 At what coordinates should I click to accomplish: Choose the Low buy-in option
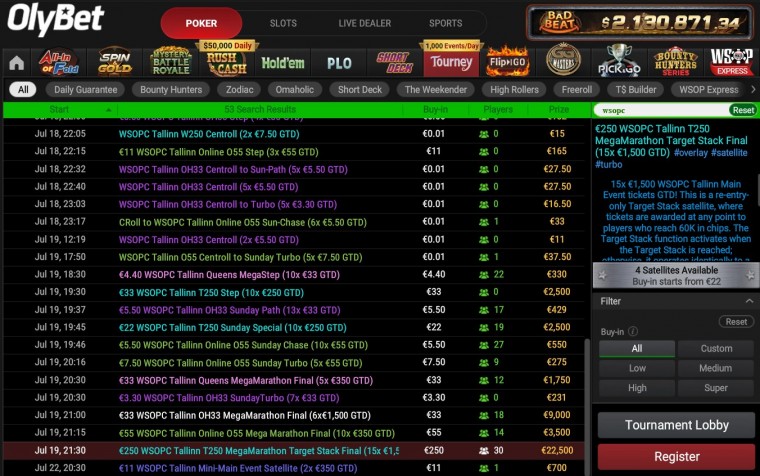click(x=637, y=368)
